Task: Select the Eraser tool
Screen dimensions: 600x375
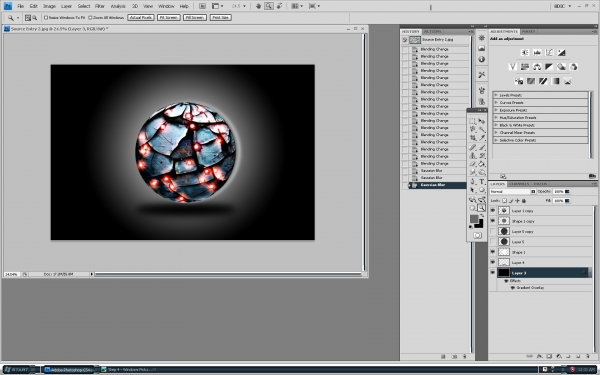Action: tap(473, 164)
